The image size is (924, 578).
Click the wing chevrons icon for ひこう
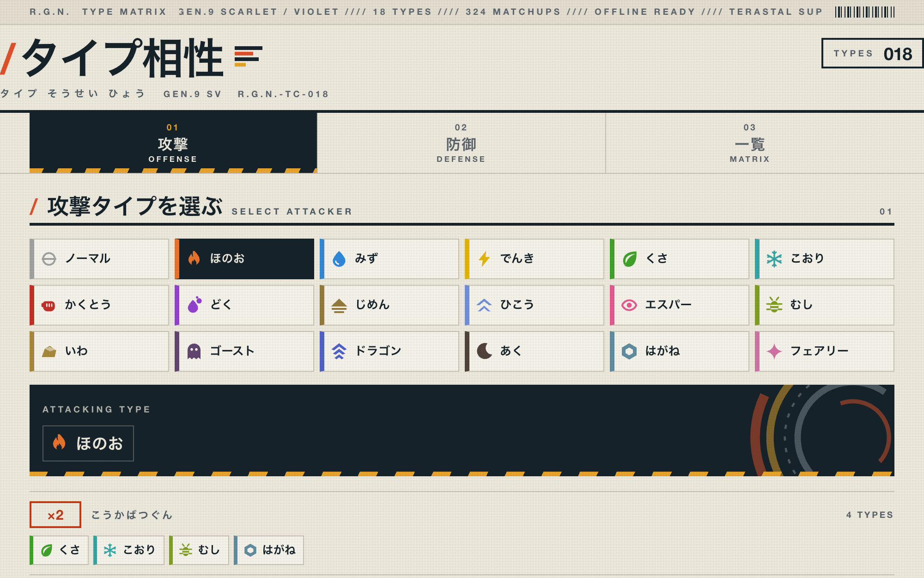pos(484,305)
